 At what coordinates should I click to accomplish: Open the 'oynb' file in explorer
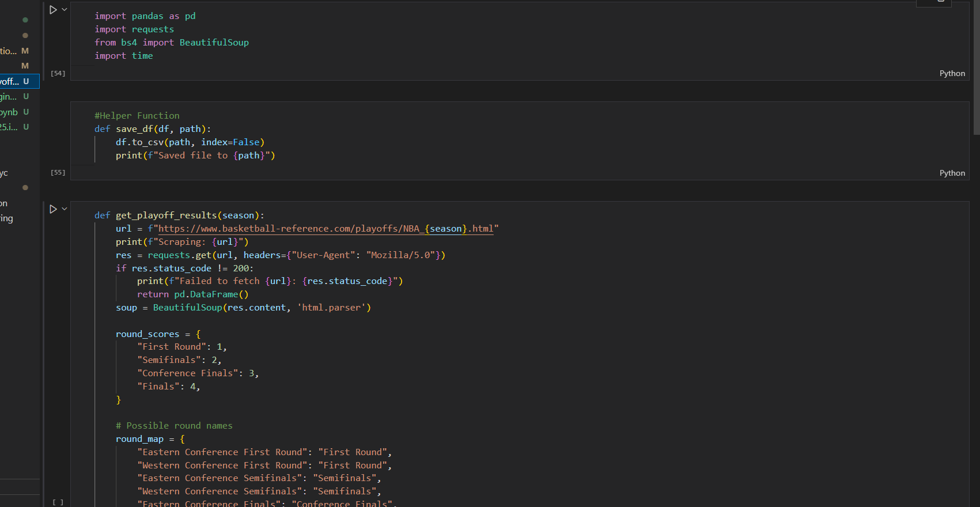coord(20,112)
